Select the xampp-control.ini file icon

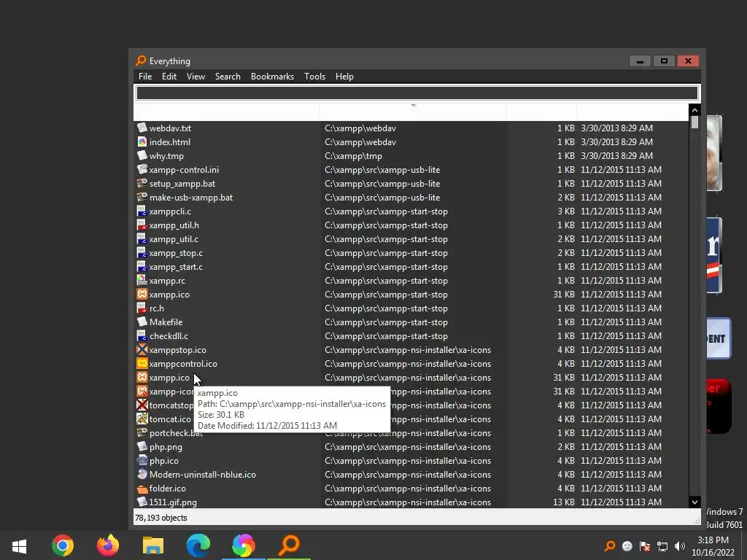tap(142, 169)
